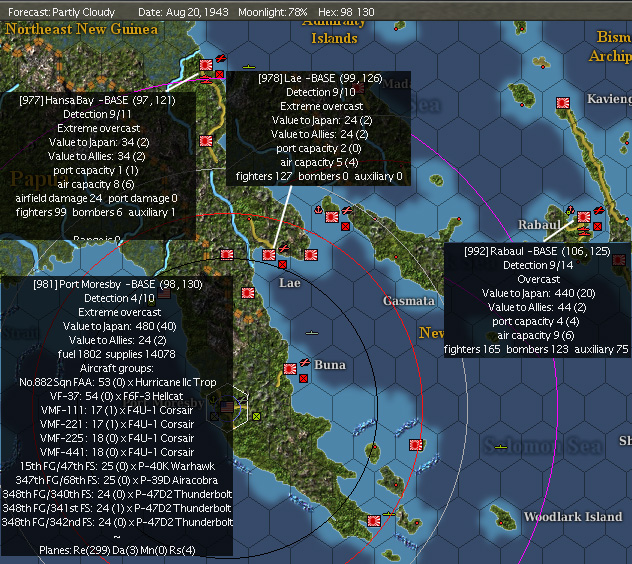Select US flag at Port Moresby hex
The width and height of the screenshot is (632, 564).
(227, 407)
